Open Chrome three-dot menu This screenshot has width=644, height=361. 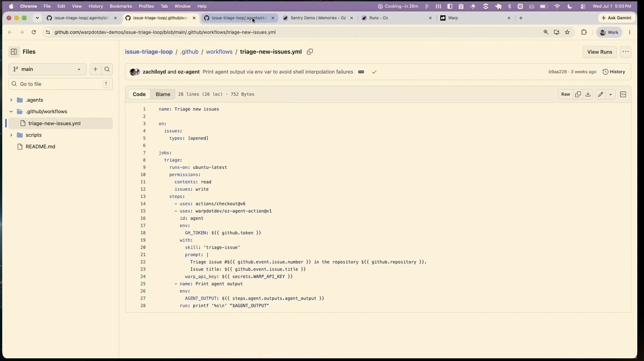point(630,32)
